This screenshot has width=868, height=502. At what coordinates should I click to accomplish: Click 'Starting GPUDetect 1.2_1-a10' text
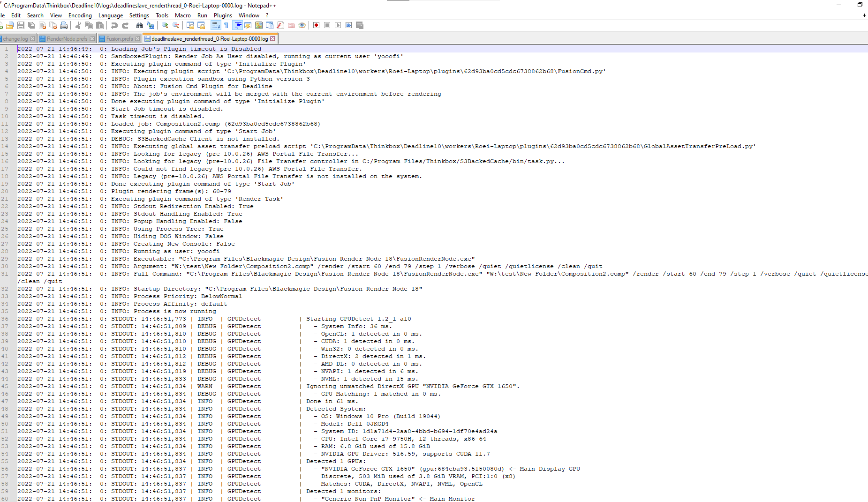click(x=359, y=319)
